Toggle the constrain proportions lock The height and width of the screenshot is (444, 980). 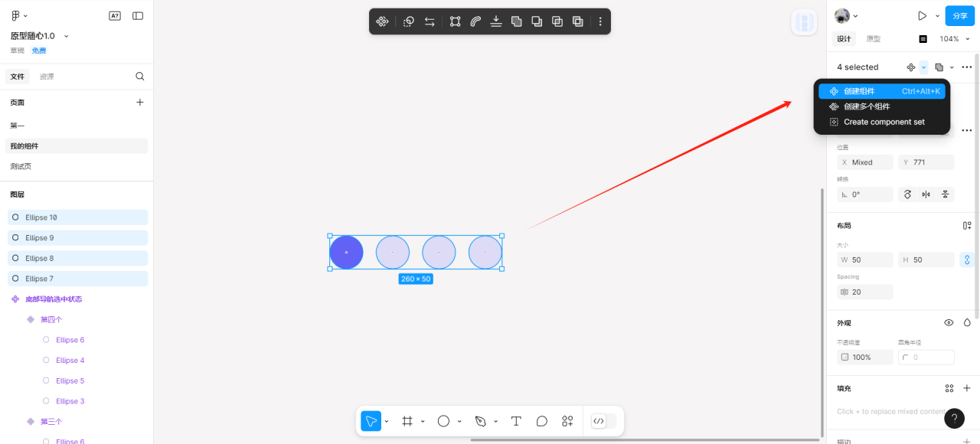[967, 260]
